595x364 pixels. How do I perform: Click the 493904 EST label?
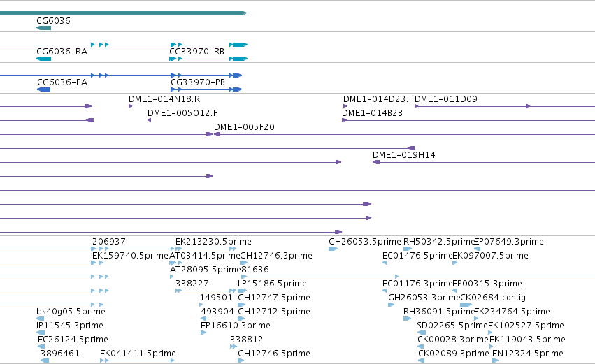click(217, 312)
